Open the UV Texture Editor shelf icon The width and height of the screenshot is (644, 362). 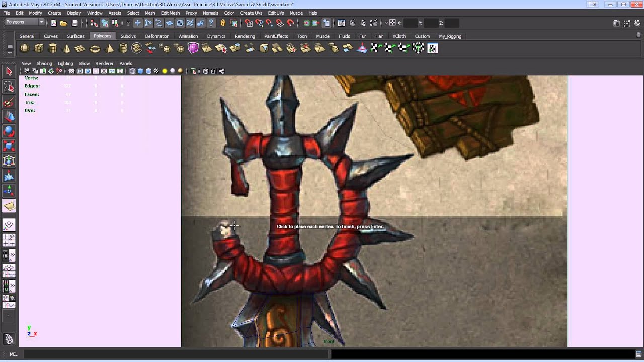pyautogui.click(x=432, y=48)
